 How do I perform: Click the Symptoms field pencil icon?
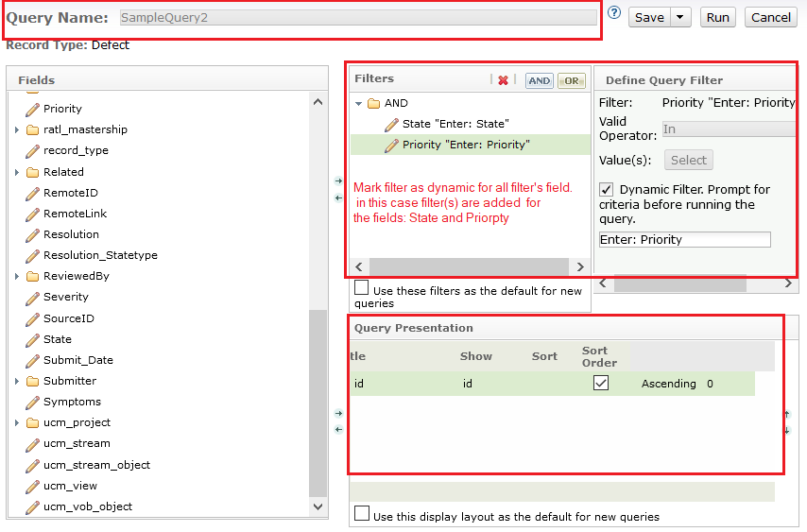pyautogui.click(x=32, y=403)
